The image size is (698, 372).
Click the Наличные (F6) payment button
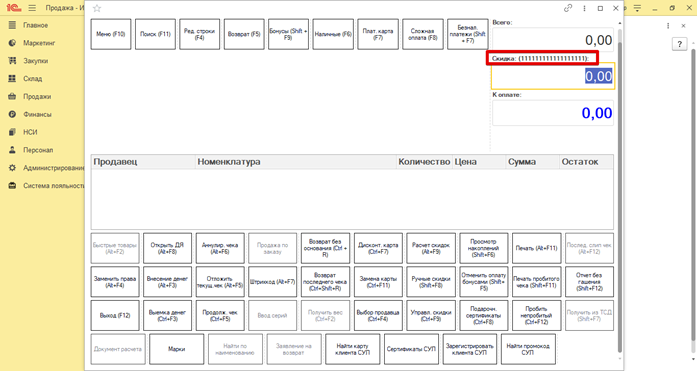tap(333, 34)
